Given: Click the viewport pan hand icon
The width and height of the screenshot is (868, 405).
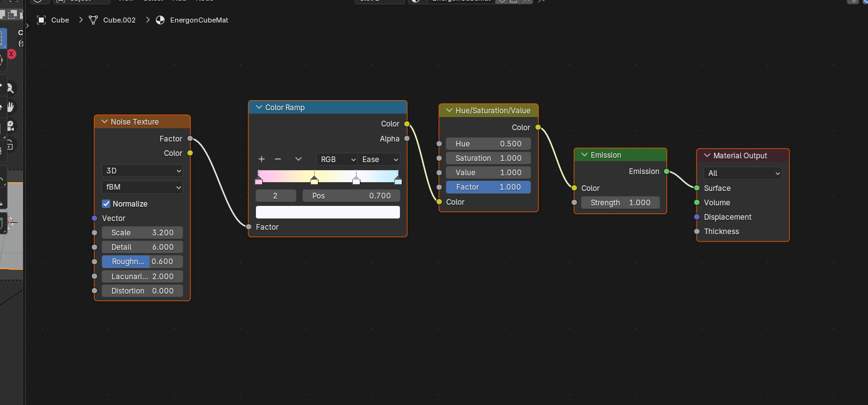Looking at the screenshot, I should pos(10,107).
